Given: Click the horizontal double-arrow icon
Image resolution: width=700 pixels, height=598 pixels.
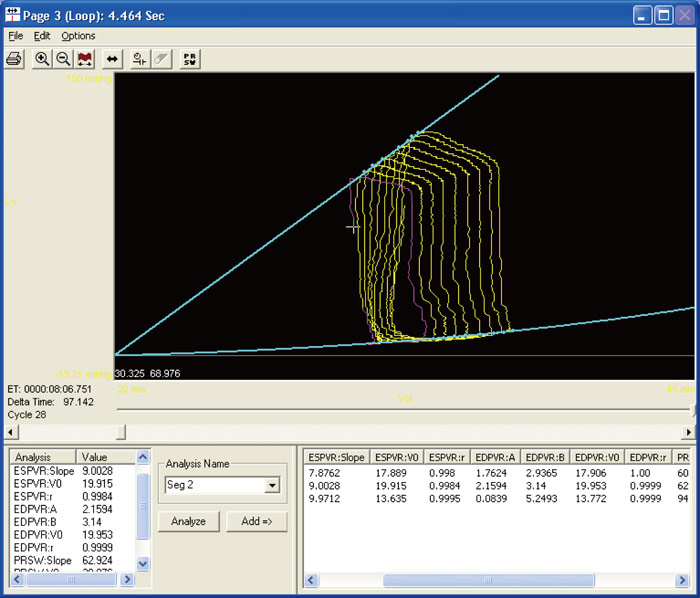Looking at the screenshot, I should pos(112,59).
